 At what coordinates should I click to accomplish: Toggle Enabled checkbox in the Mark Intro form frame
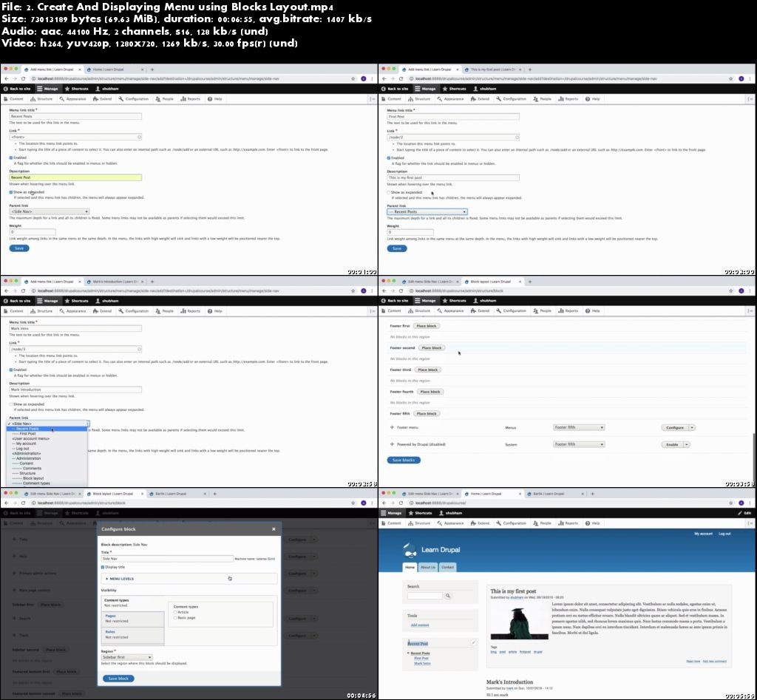[x=10, y=370]
